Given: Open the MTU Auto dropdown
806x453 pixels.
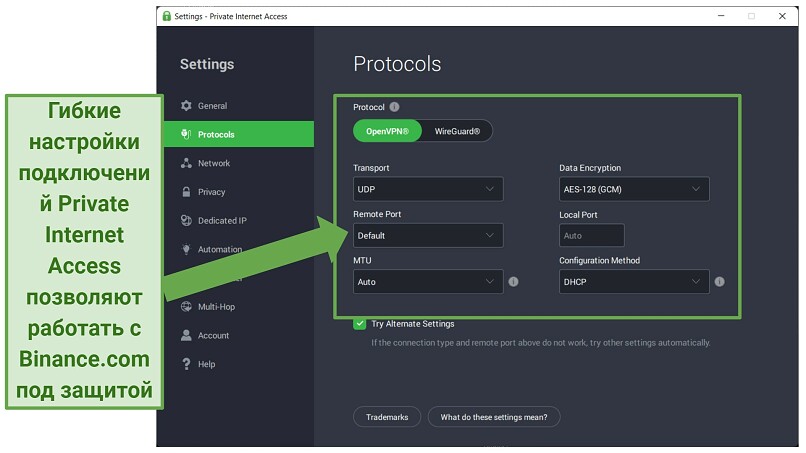Looking at the screenshot, I should (428, 282).
